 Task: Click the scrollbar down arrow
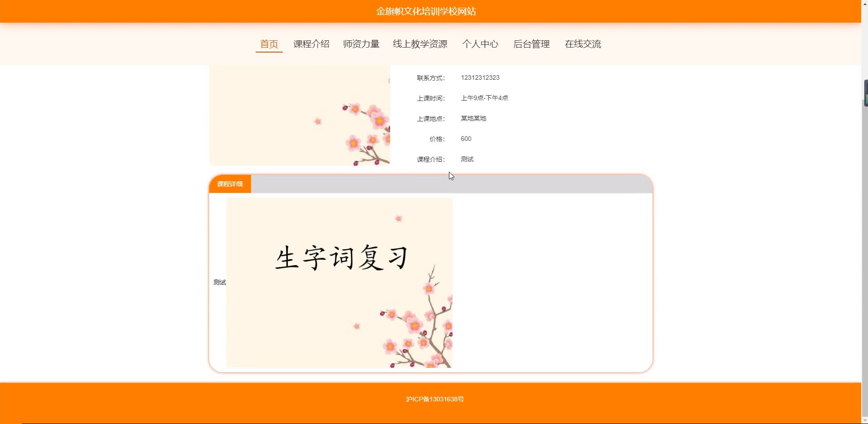[865, 420]
